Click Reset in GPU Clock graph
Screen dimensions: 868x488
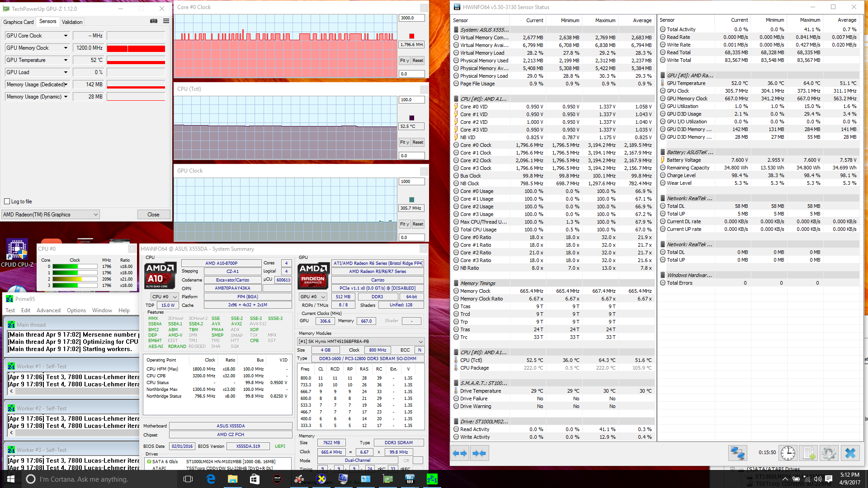click(x=418, y=224)
